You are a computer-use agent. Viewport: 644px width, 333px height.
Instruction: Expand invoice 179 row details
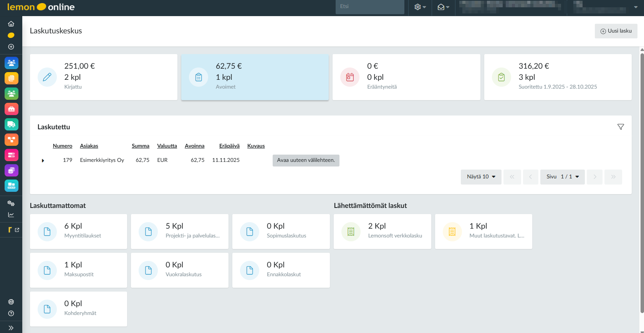(43, 160)
